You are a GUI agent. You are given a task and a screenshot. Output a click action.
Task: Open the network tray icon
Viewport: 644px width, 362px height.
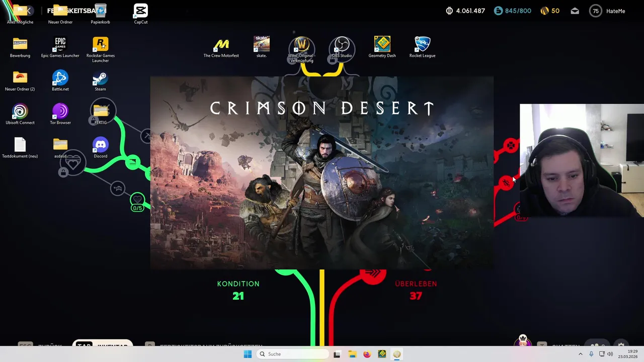point(602,354)
